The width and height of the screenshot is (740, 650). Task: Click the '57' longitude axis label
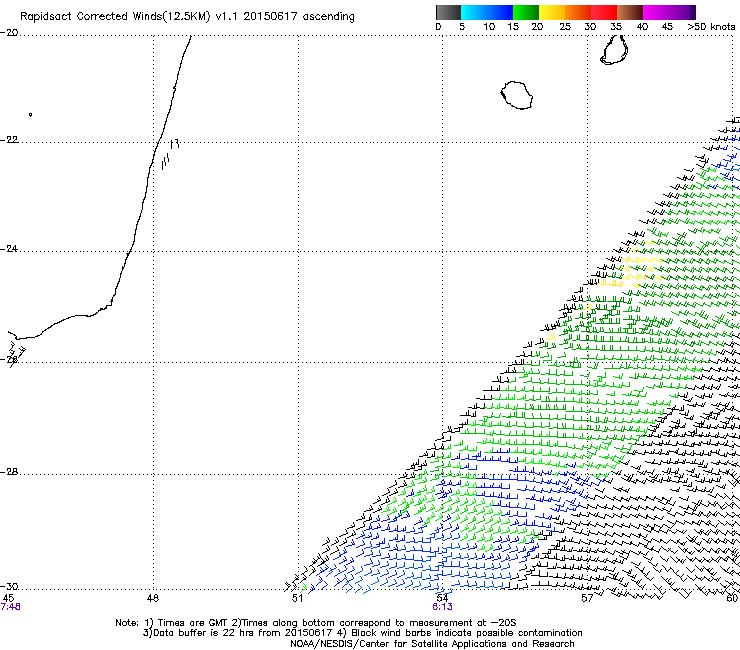click(x=587, y=599)
